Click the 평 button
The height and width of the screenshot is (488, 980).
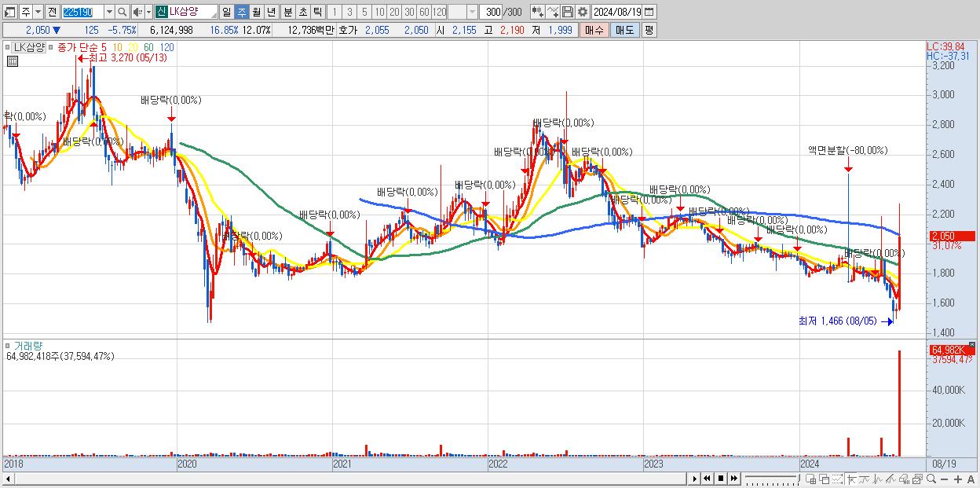[649, 30]
